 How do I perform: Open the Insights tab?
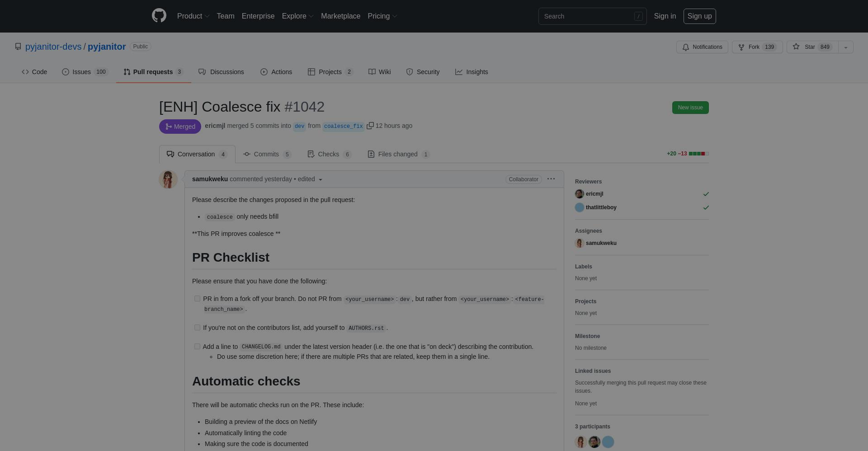coord(472,72)
